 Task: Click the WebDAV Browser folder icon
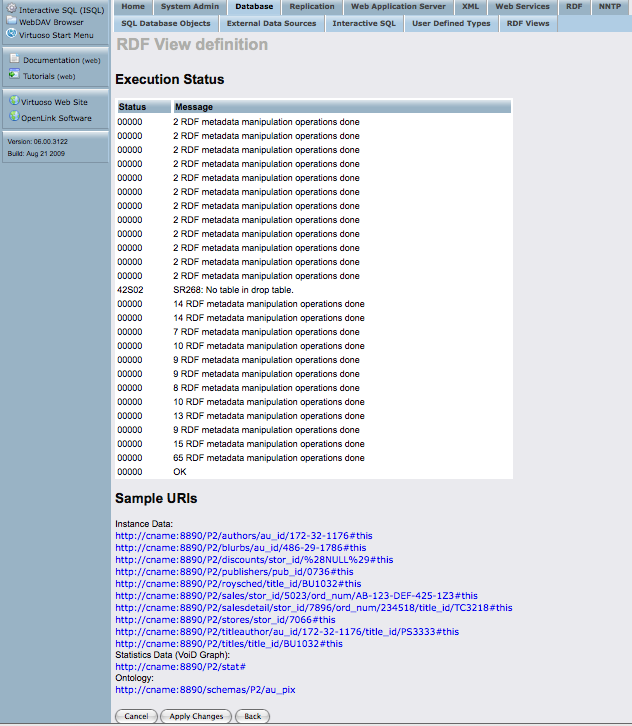12,21
